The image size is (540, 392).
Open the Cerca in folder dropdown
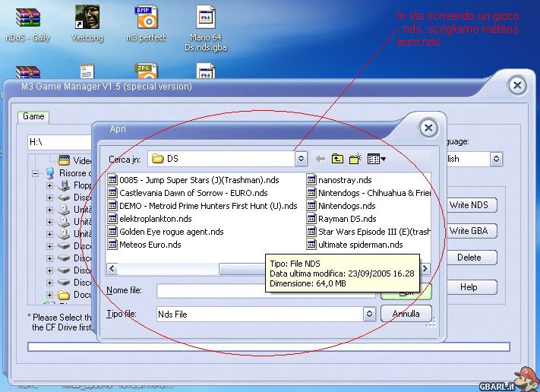tap(301, 159)
